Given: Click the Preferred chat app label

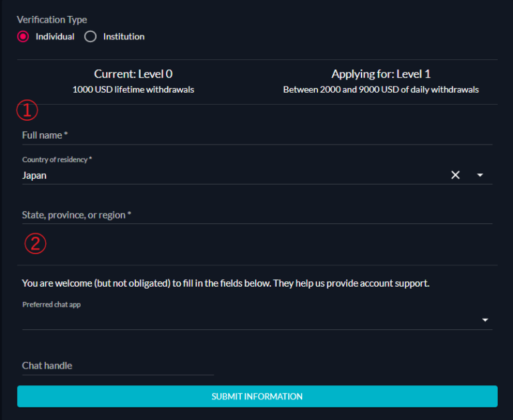Looking at the screenshot, I should [51, 305].
